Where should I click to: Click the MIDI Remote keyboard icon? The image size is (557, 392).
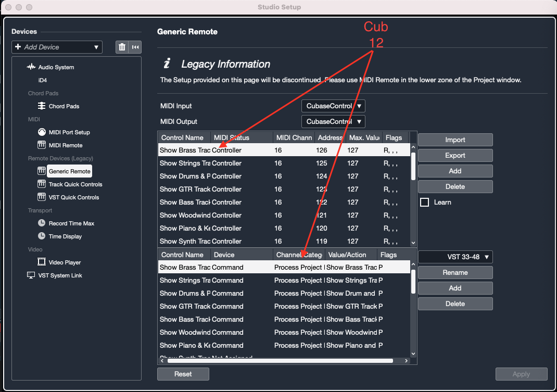coord(42,145)
